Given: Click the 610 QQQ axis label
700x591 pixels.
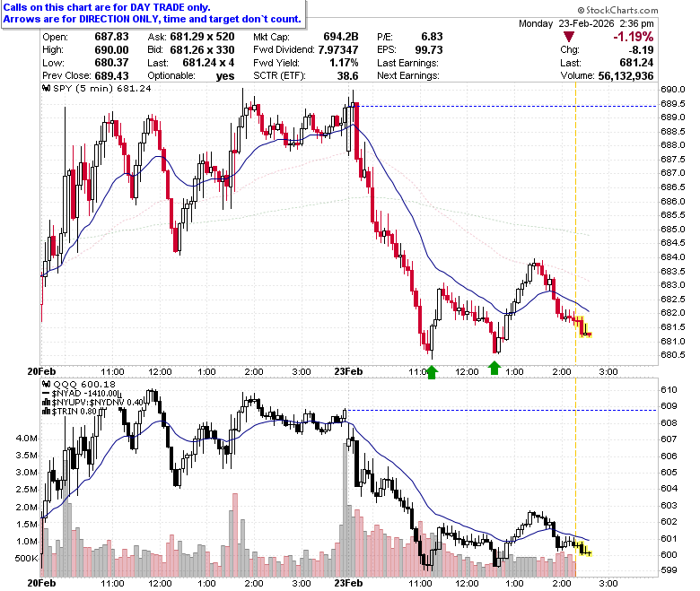Looking at the screenshot, I should click(669, 390).
